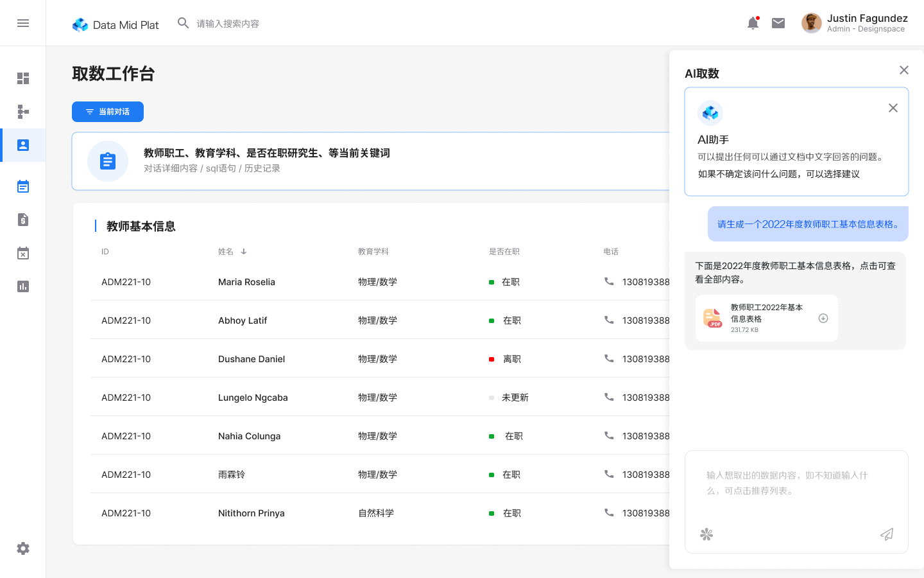Focus the top search input field

point(228,24)
